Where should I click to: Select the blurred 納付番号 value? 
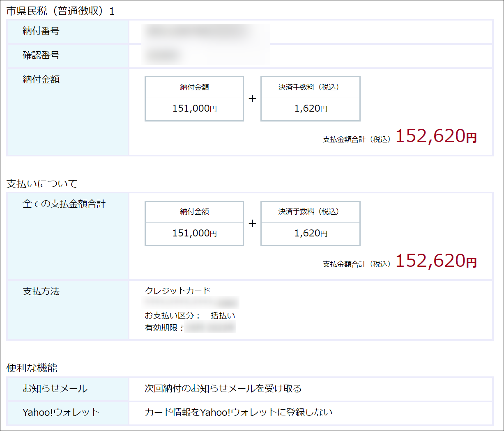tap(197, 31)
